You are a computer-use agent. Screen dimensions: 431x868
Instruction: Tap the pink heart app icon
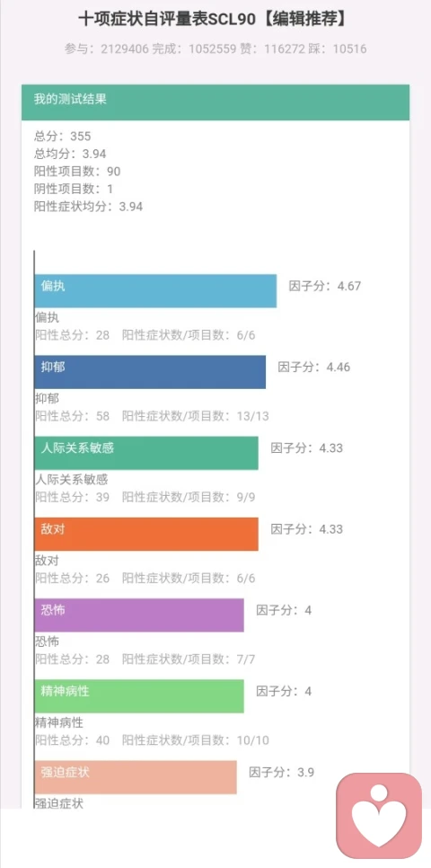click(379, 815)
